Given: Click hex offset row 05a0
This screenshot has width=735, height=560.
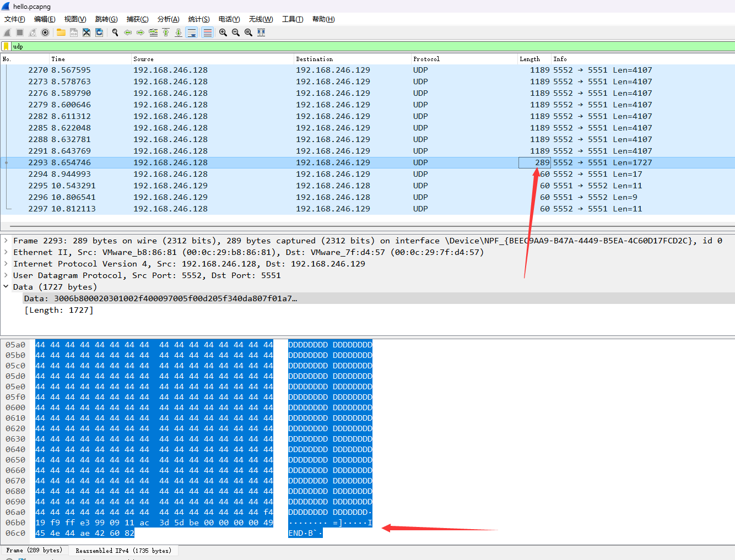Looking at the screenshot, I should coord(15,345).
